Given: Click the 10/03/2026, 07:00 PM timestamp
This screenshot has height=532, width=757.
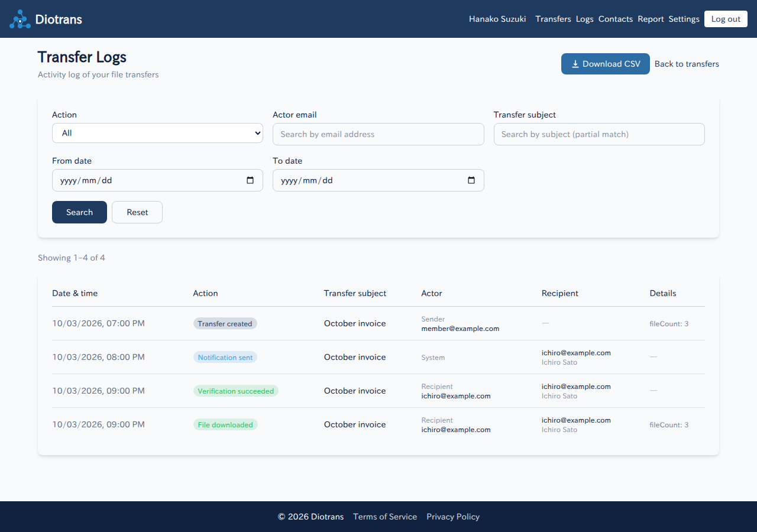Looking at the screenshot, I should click(x=98, y=323).
